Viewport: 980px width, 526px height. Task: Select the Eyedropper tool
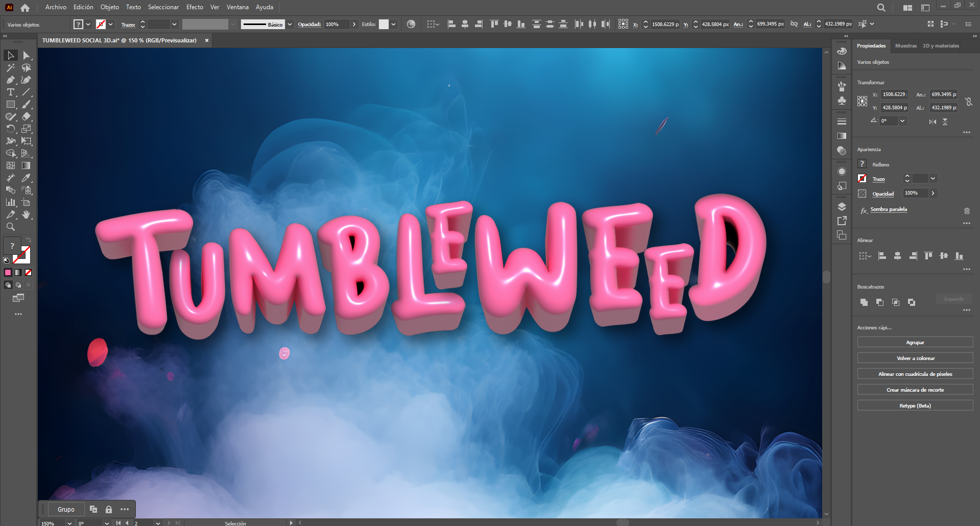(27, 178)
